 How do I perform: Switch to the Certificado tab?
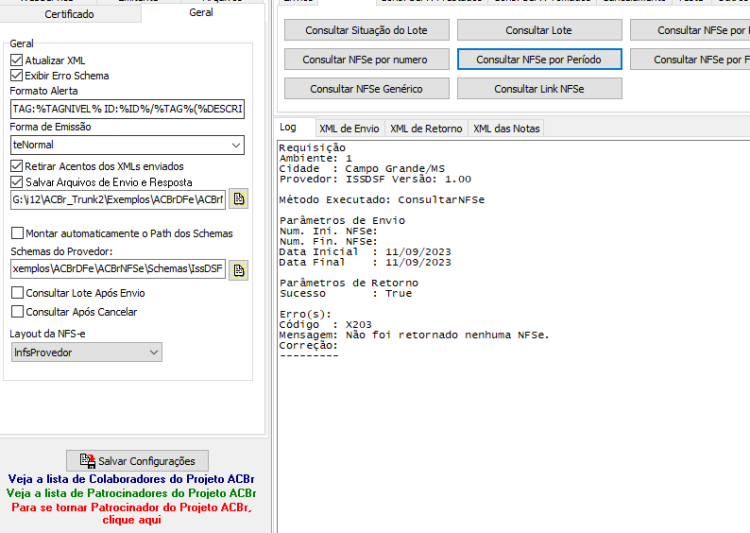coord(69,14)
